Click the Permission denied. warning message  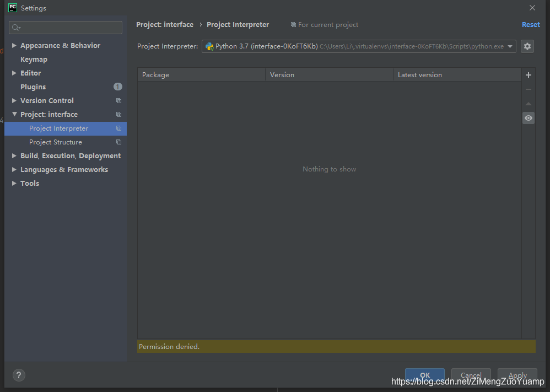coord(169,346)
